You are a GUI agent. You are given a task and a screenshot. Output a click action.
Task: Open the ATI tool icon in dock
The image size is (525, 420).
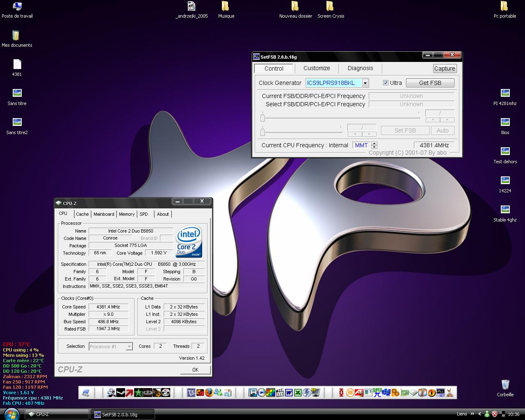pyautogui.click(x=359, y=393)
